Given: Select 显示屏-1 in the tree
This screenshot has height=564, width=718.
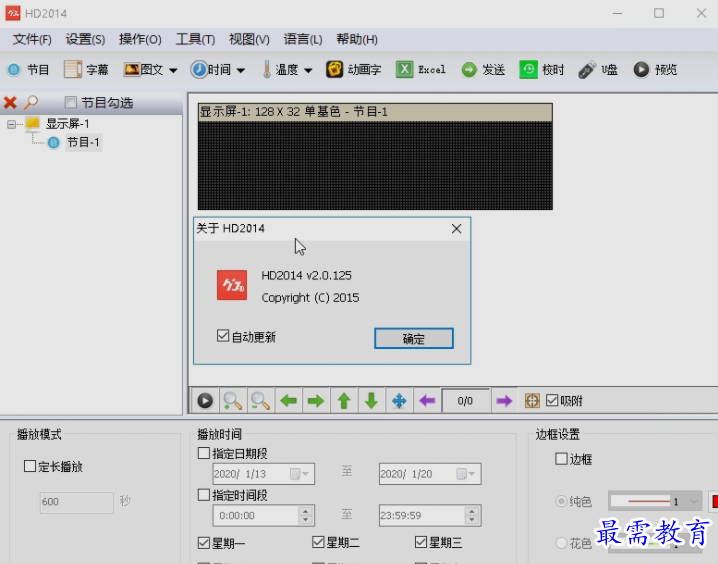Looking at the screenshot, I should 67,124.
